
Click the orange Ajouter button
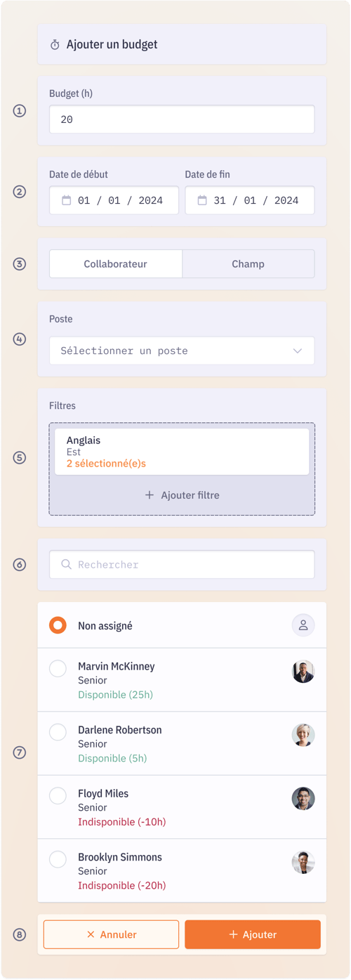point(253,934)
